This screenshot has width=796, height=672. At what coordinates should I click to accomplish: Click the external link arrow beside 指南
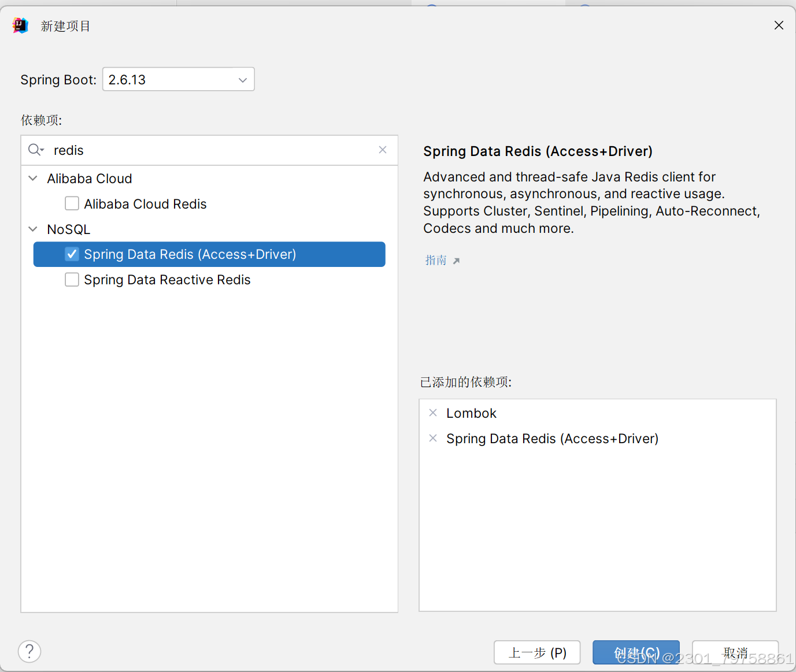457,260
